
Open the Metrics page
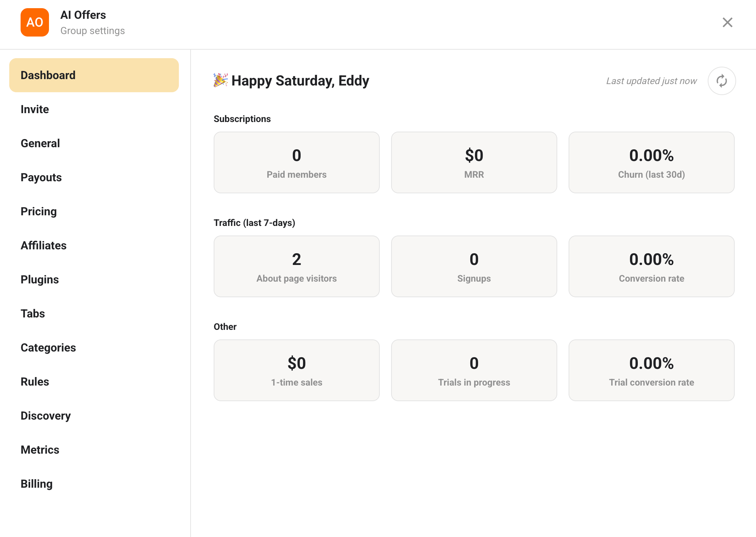40,450
